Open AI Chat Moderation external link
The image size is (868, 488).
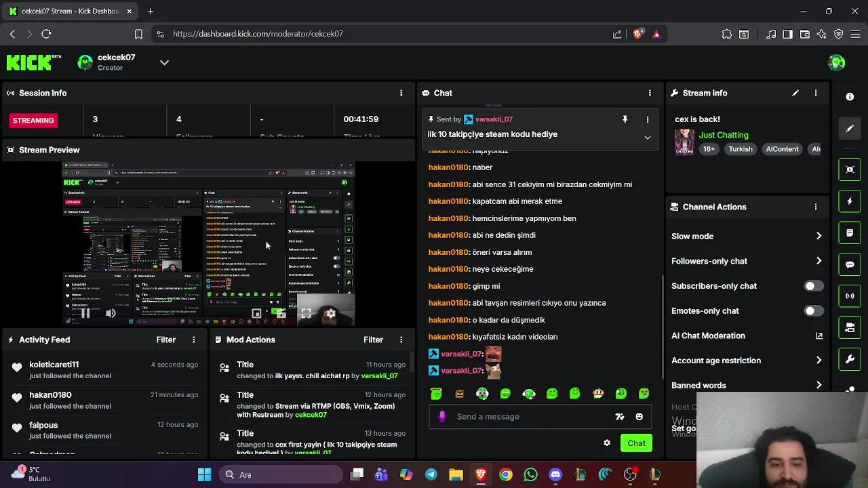point(819,335)
